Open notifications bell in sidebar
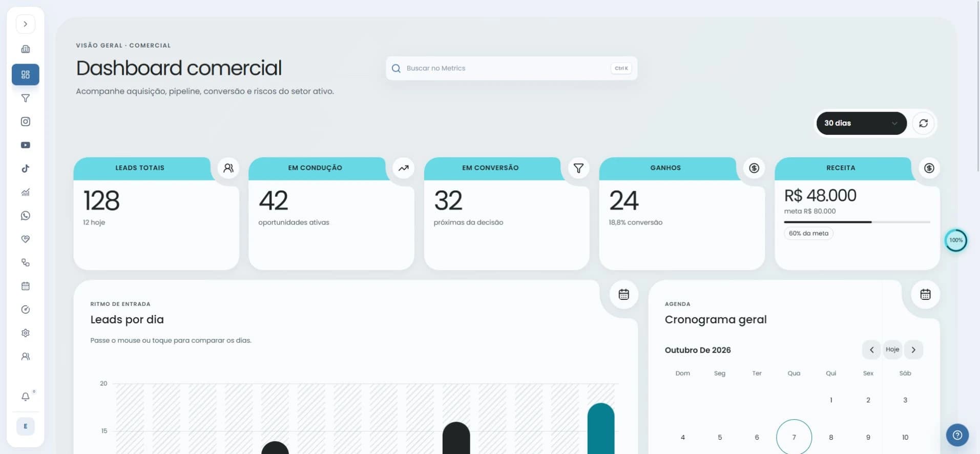The width and height of the screenshot is (980, 454). click(26, 397)
